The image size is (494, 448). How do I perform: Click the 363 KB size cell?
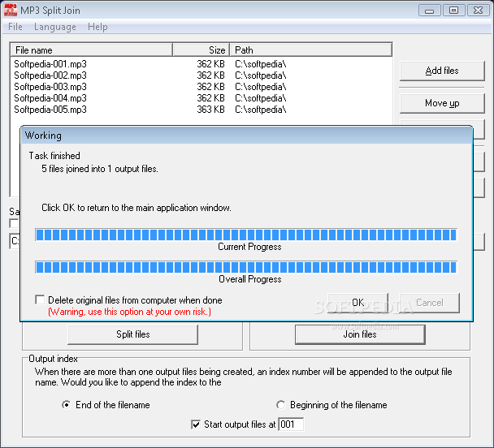point(210,110)
